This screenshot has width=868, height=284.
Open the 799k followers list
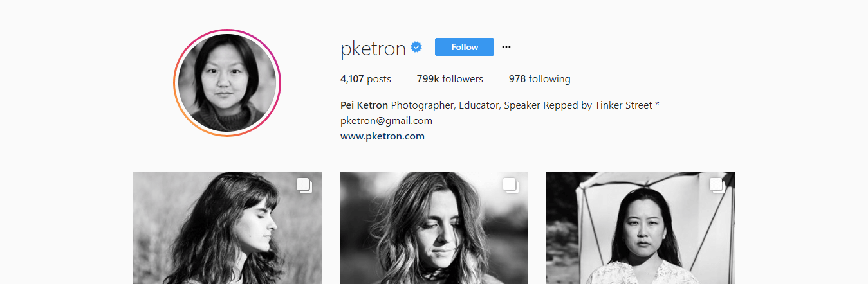(450, 79)
